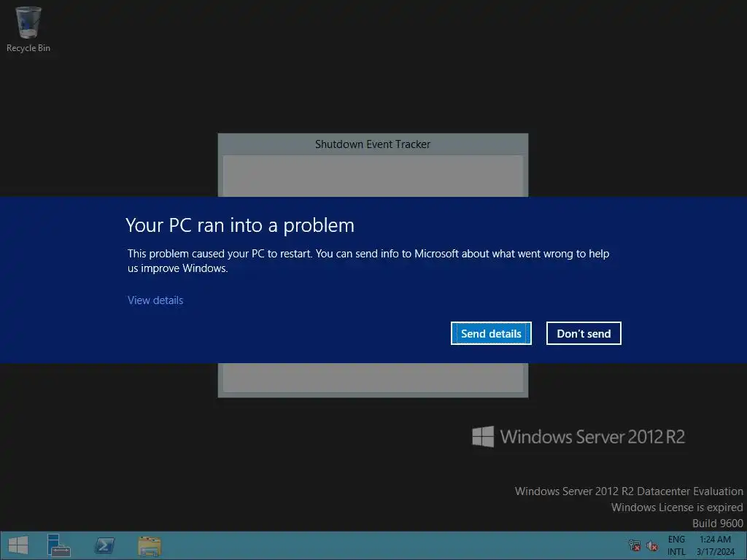Open File Explorer from the taskbar
This screenshot has height=560, width=747.
pos(150,545)
